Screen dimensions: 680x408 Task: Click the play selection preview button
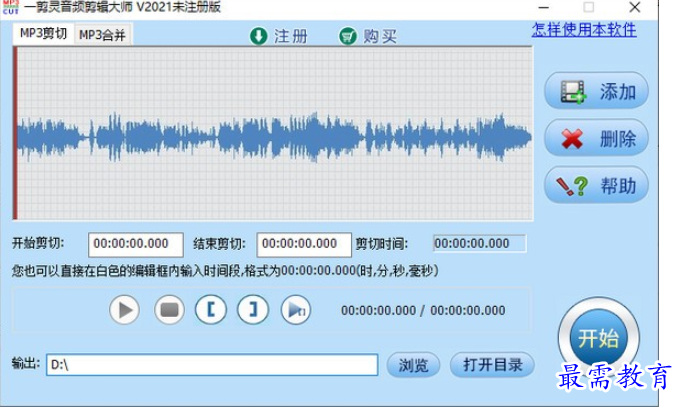[296, 310]
